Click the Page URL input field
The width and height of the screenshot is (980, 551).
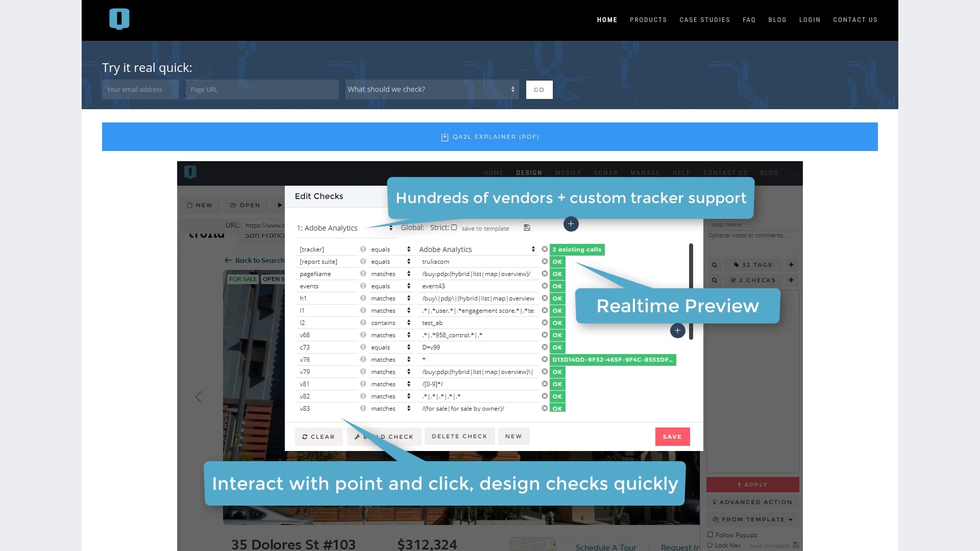click(262, 89)
